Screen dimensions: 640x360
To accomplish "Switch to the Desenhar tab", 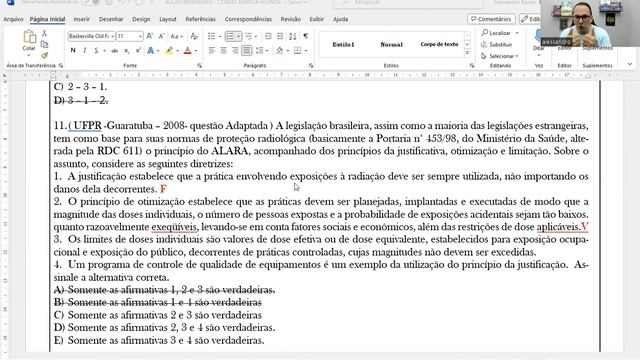I will point(111,19).
